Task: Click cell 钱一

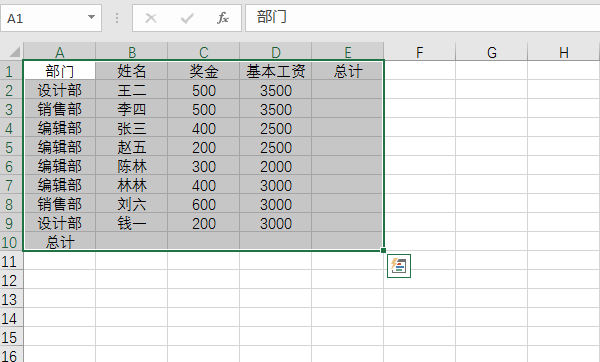Action: 131,222
